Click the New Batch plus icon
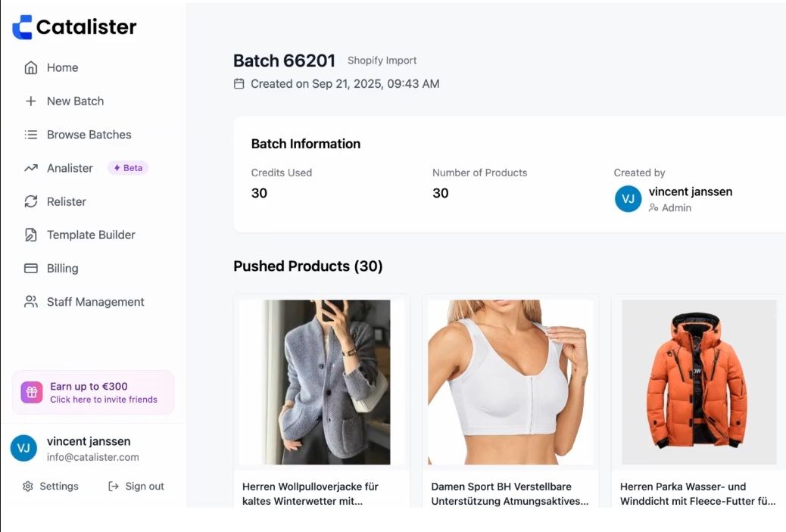Screen dimensions: 786x532 31,101
